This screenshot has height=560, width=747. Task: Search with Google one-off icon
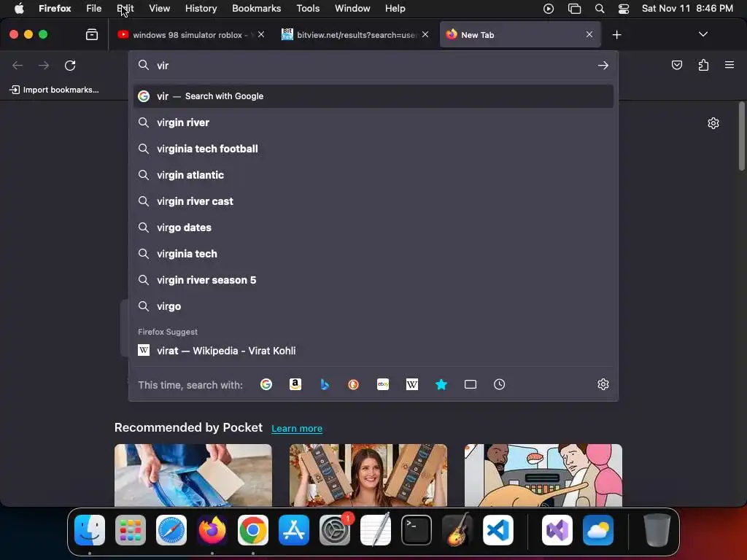tap(266, 384)
